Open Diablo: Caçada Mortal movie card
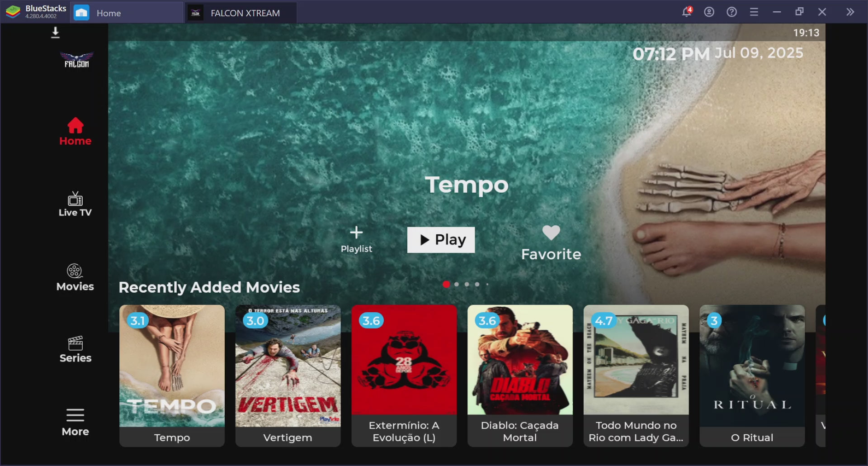 point(520,366)
